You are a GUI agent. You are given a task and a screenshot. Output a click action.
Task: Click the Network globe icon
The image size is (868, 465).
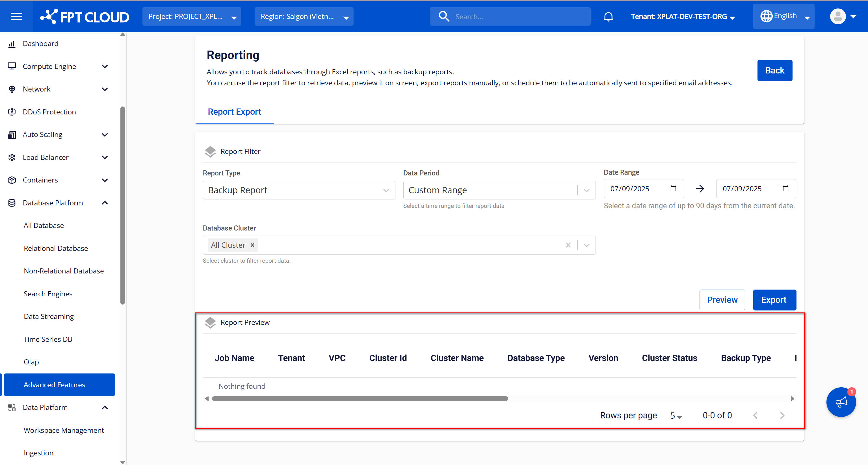point(12,89)
